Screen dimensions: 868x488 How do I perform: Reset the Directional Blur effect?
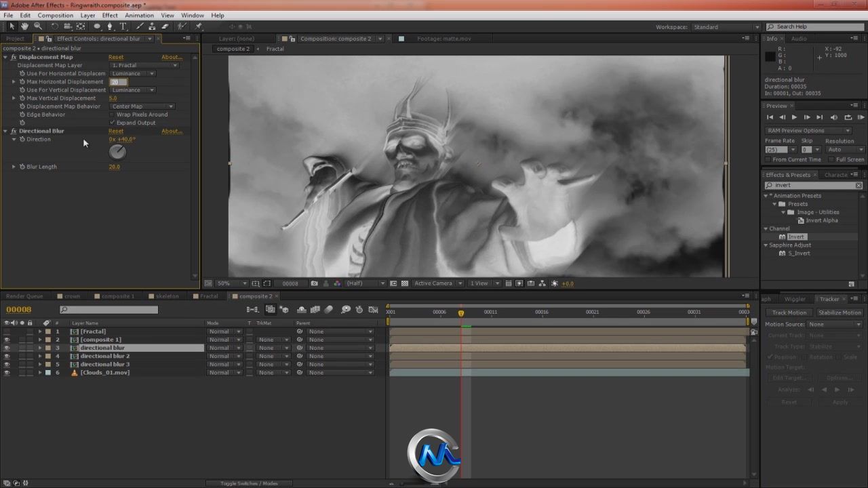116,131
